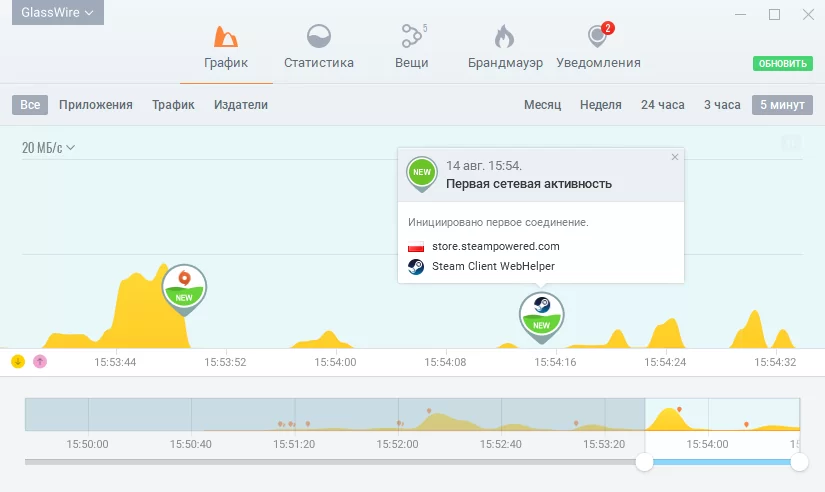Click the 15:53:44 axis label
This screenshot has height=492, width=825.
click(x=115, y=362)
